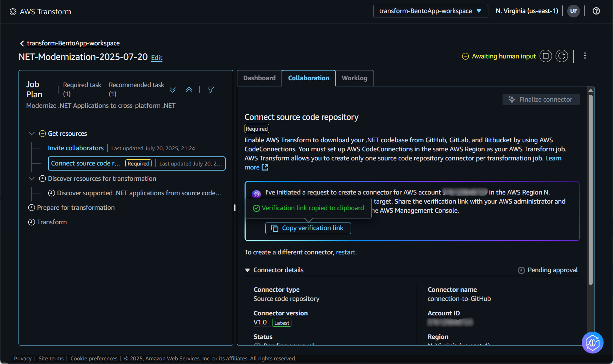This screenshot has height=364, width=613.
Task: Select the Transform step
Action: pos(52,222)
